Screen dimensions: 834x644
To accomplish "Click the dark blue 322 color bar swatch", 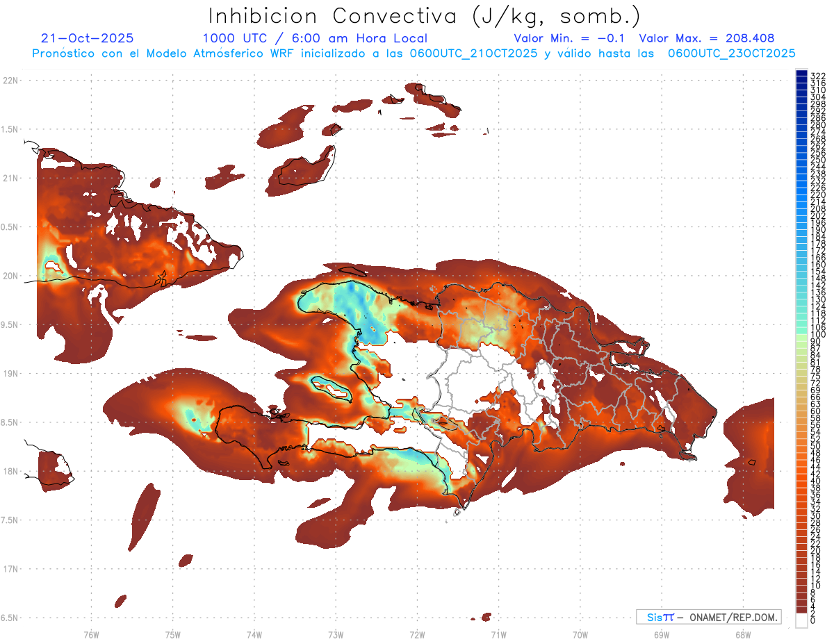I will coord(801,74).
